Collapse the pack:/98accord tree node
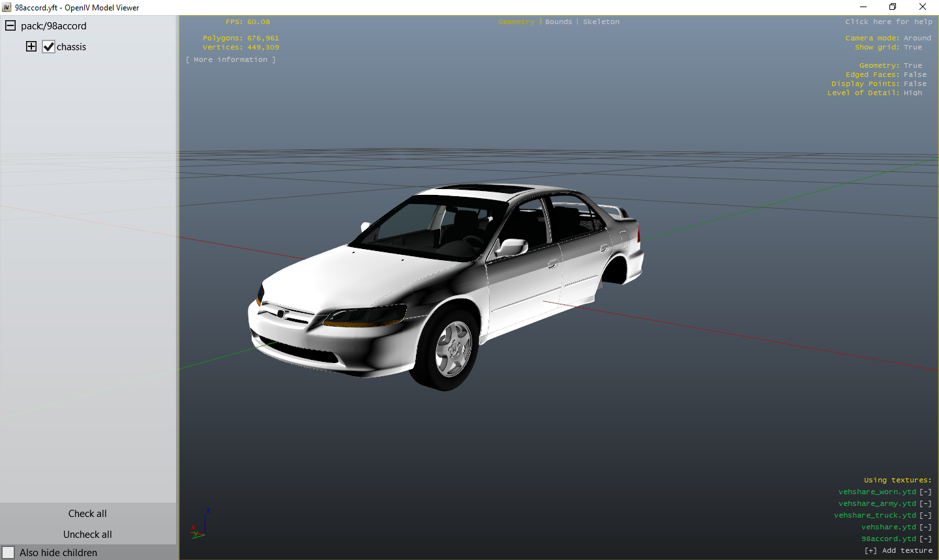Image resolution: width=939 pixels, height=560 pixels. point(10,25)
